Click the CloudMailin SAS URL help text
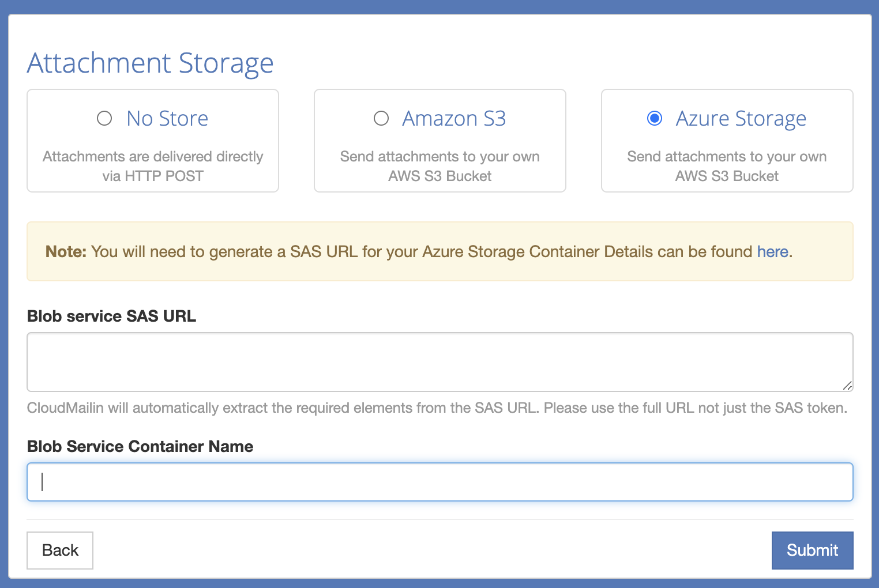Image resolution: width=879 pixels, height=588 pixels. (x=437, y=408)
